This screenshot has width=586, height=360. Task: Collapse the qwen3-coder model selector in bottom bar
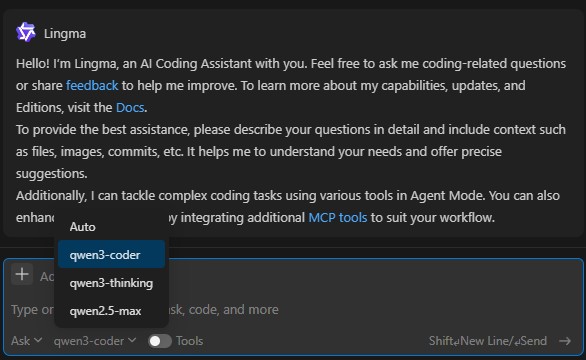coord(95,341)
